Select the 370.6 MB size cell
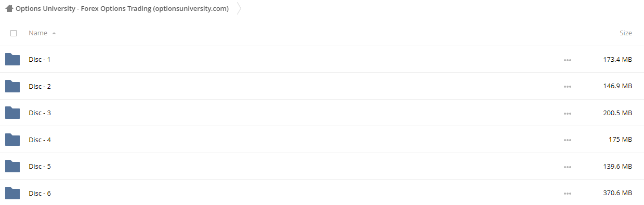The width and height of the screenshot is (644, 205). 617,193
